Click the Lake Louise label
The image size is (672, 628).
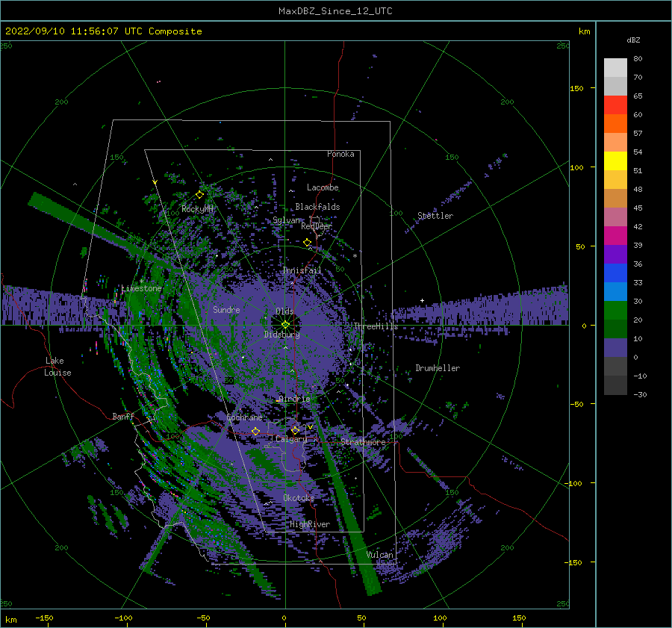tap(57, 367)
